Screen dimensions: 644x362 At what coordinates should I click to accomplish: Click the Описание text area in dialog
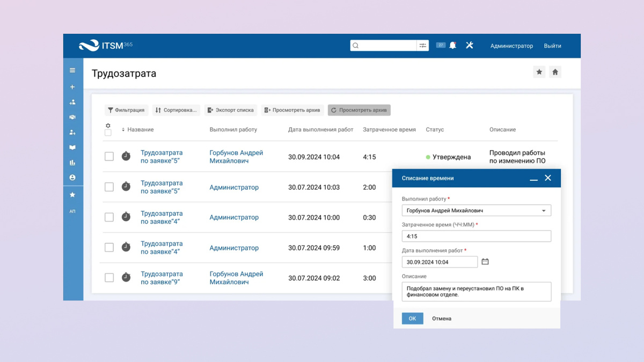tap(477, 292)
